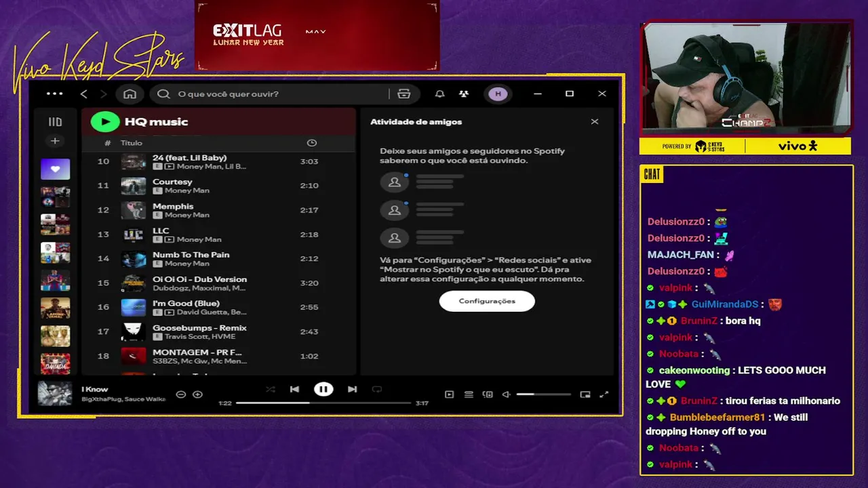
Task: Open the now playing title 'I Know'
Action: coord(95,389)
